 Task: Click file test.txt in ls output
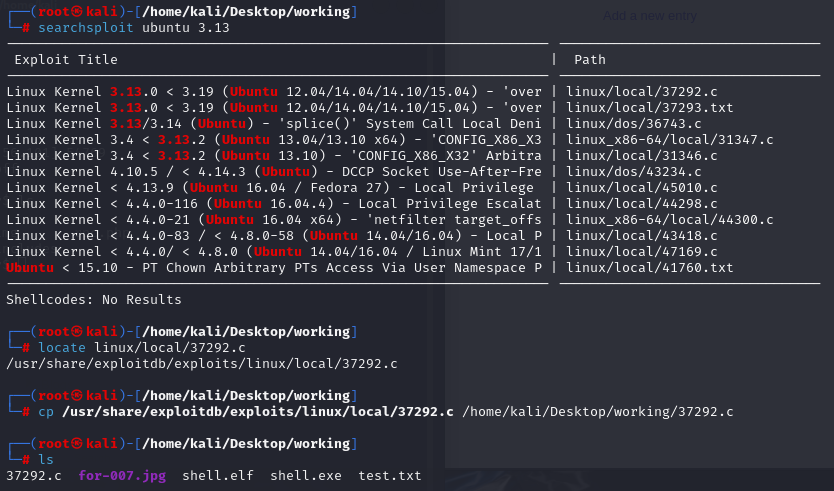click(389, 475)
